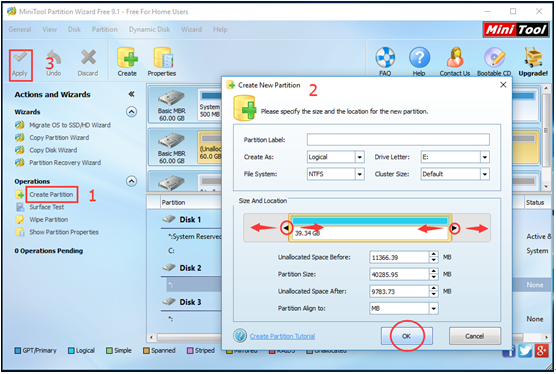Click Cancel in Create New Partition dialog
The width and height of the screenshot is (556, 374).
tap(475, 336)
